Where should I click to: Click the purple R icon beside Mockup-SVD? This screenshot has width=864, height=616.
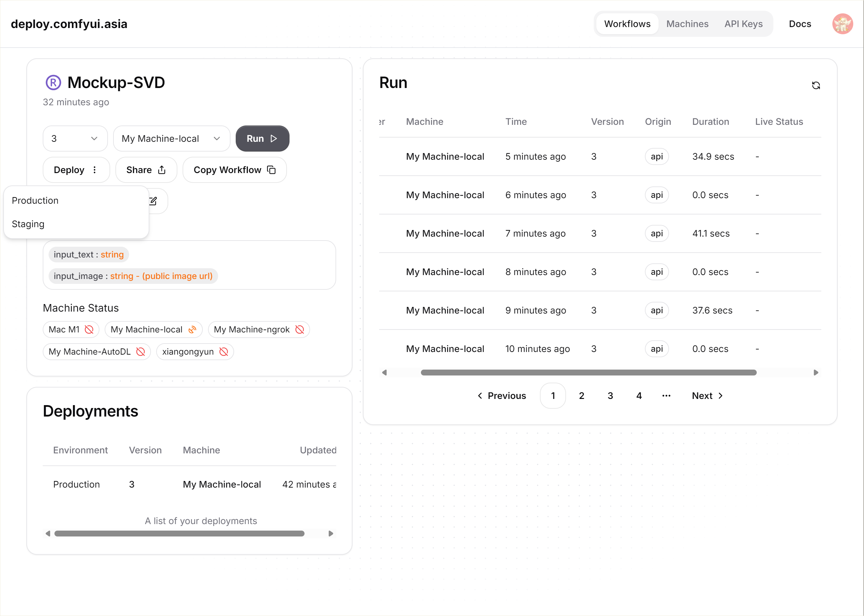click(x=53, y=83)
